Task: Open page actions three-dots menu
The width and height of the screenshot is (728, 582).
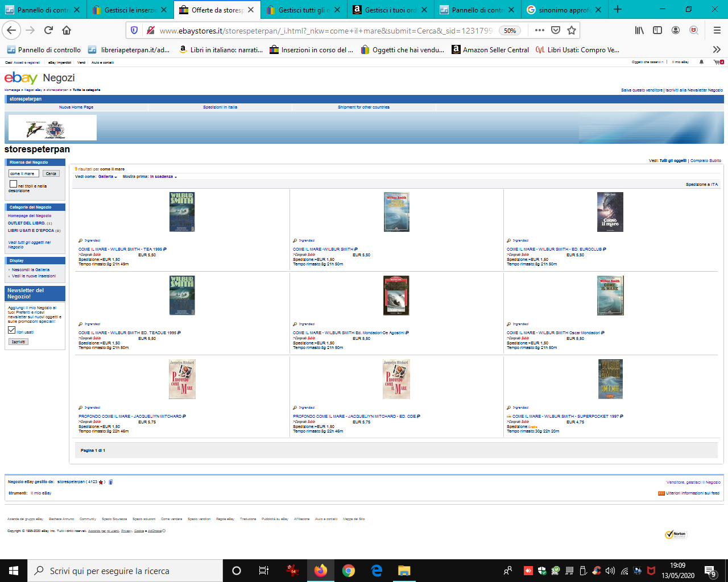Action: [540, 30]
